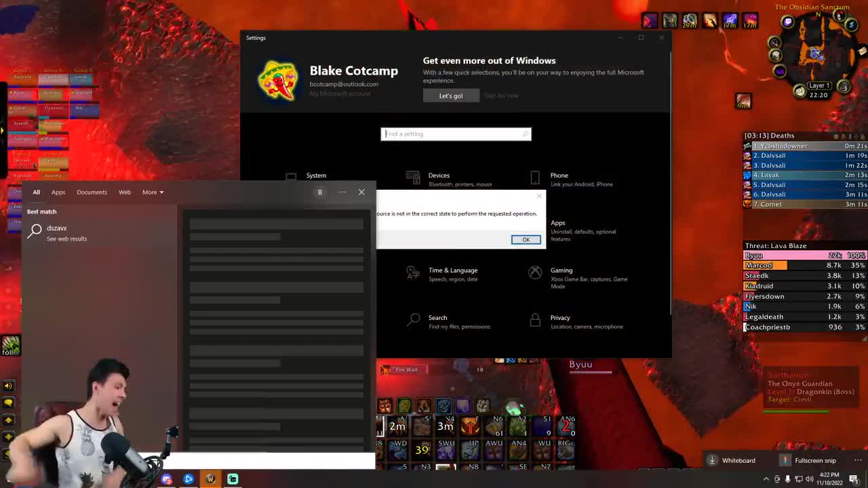
Task: Click the Twitch minimap button
Action: coord(787,22)
